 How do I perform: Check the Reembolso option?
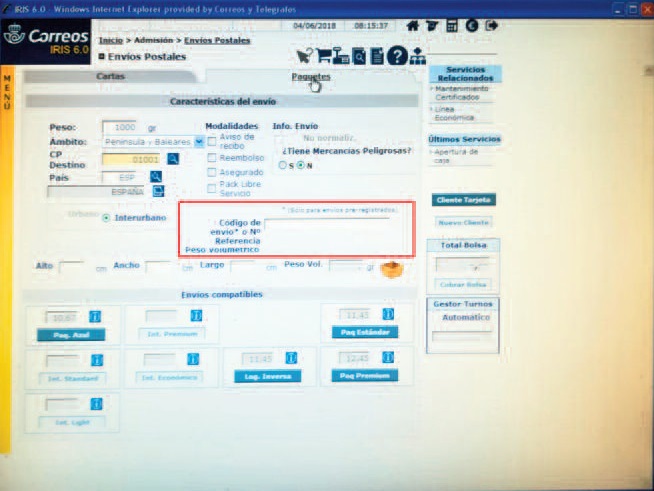211,156
